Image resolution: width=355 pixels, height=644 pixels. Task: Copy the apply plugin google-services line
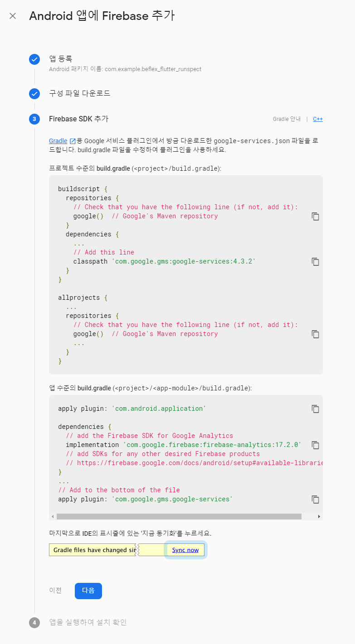(315, 500)
